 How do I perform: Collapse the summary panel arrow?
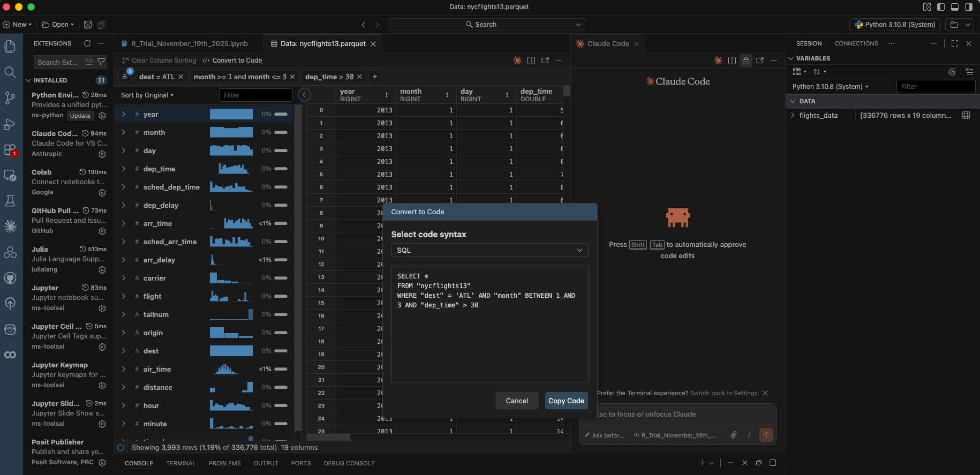[304, 95]
